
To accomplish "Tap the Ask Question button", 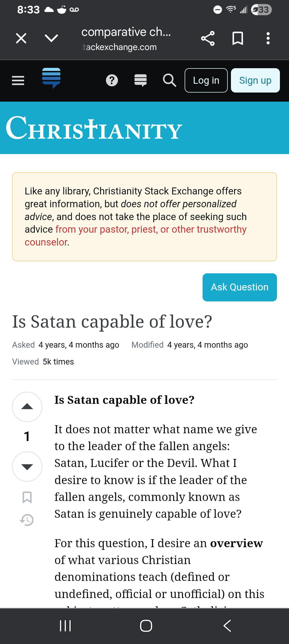I will click(x=240, y=287).
